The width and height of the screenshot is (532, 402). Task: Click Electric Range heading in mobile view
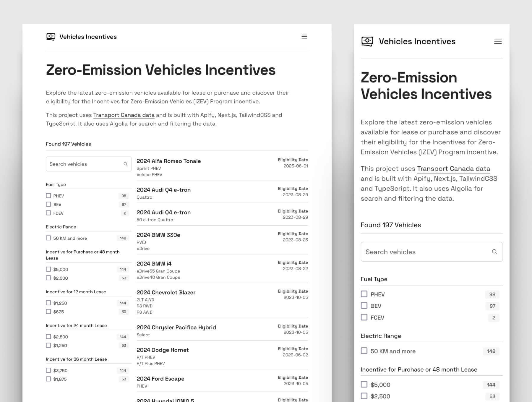tap(381, 336)
